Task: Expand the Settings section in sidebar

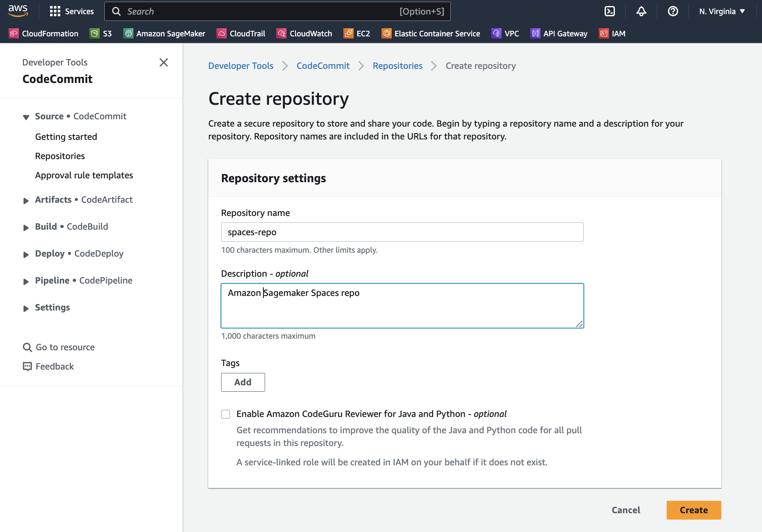Action: click(x=26, y=308)
